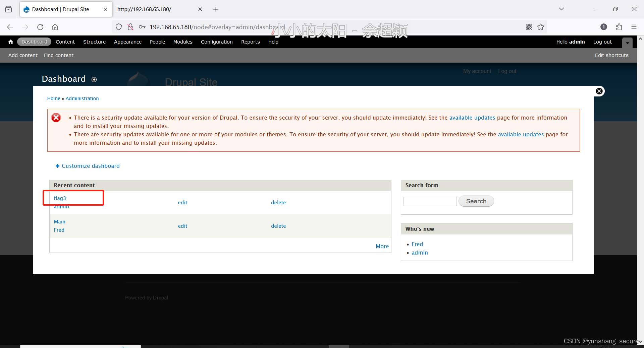Click More link under Recent content
The height and width of the screenshot is (348, 644).
coord(382,246)
